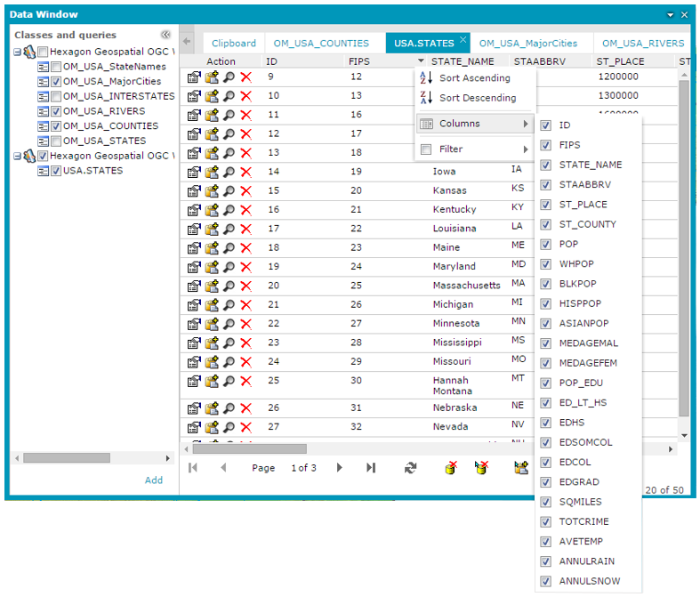Click the STAABBRV column header
700x597 pixels.
click(x=540, y=61)
